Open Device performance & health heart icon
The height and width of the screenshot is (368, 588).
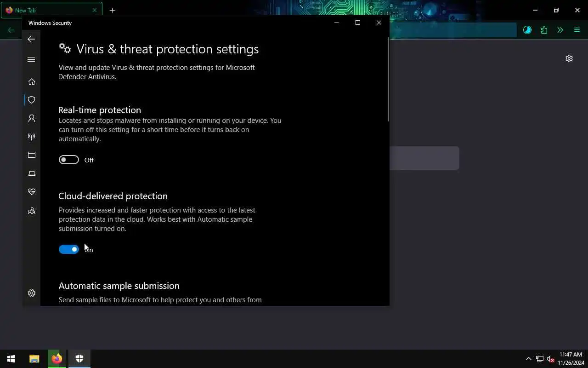click(32, 192)
